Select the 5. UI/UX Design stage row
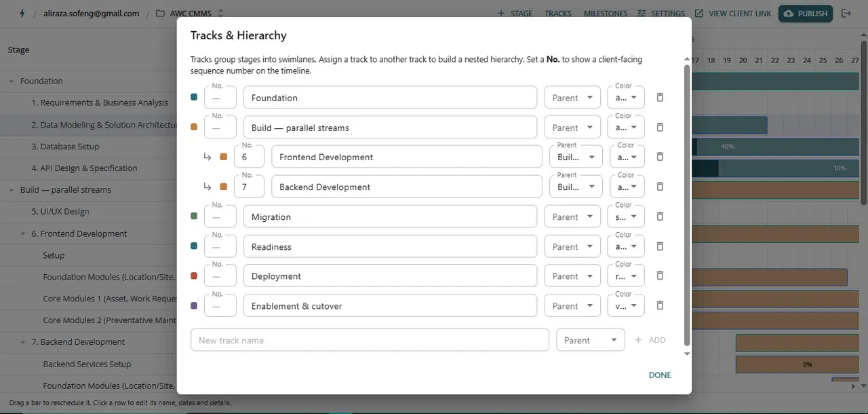 tap(88, 212)
